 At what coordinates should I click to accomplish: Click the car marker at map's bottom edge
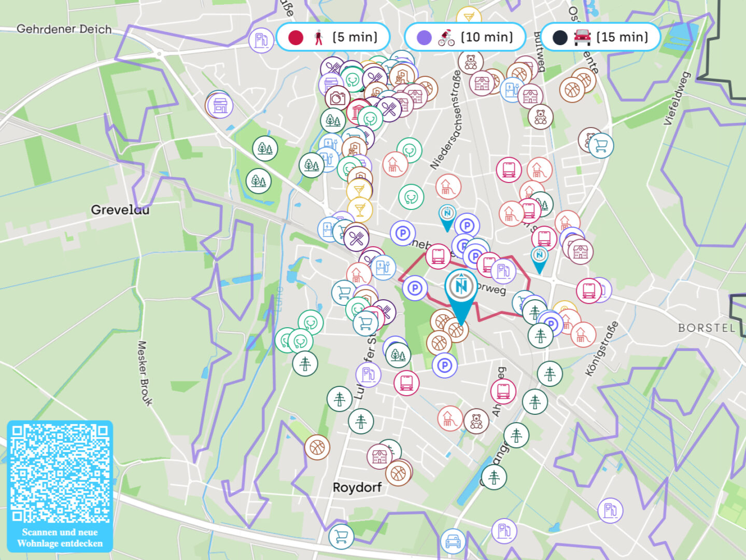[453, 541]
